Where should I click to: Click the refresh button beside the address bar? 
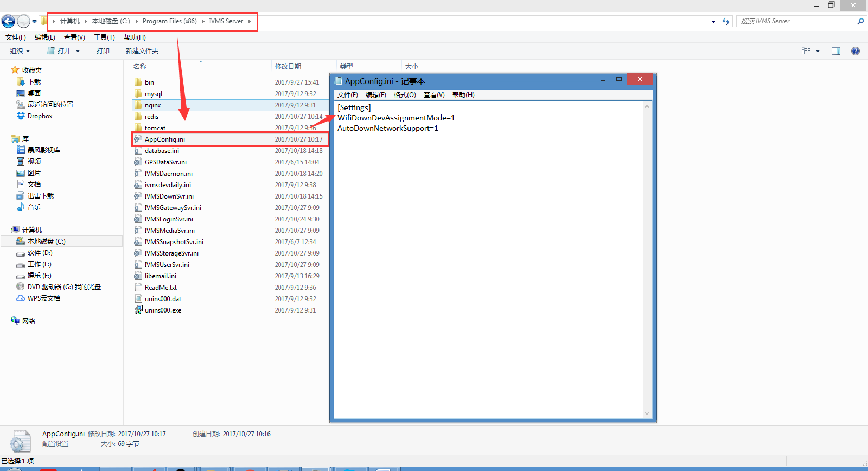coord(726,21)
